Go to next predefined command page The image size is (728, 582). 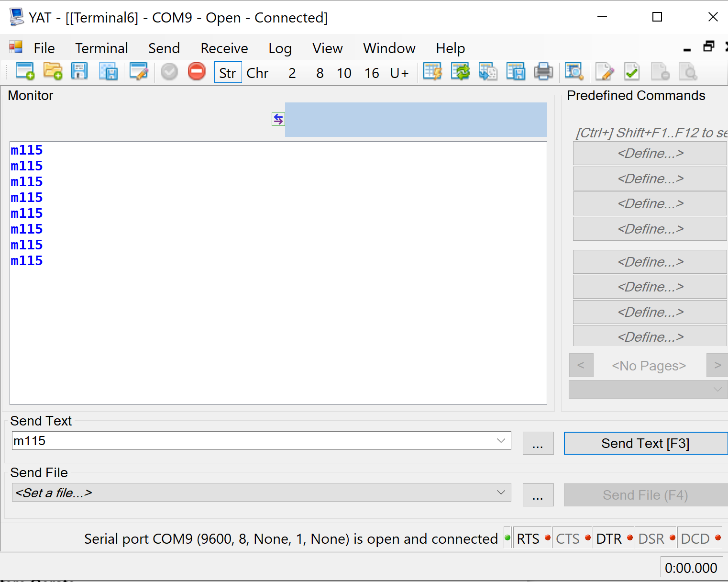point(717,365)
